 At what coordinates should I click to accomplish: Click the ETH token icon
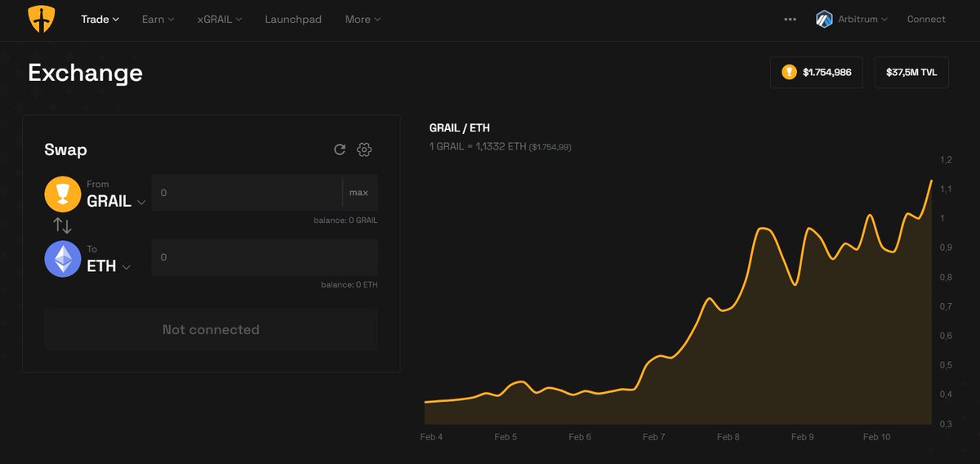pos(63,259)
